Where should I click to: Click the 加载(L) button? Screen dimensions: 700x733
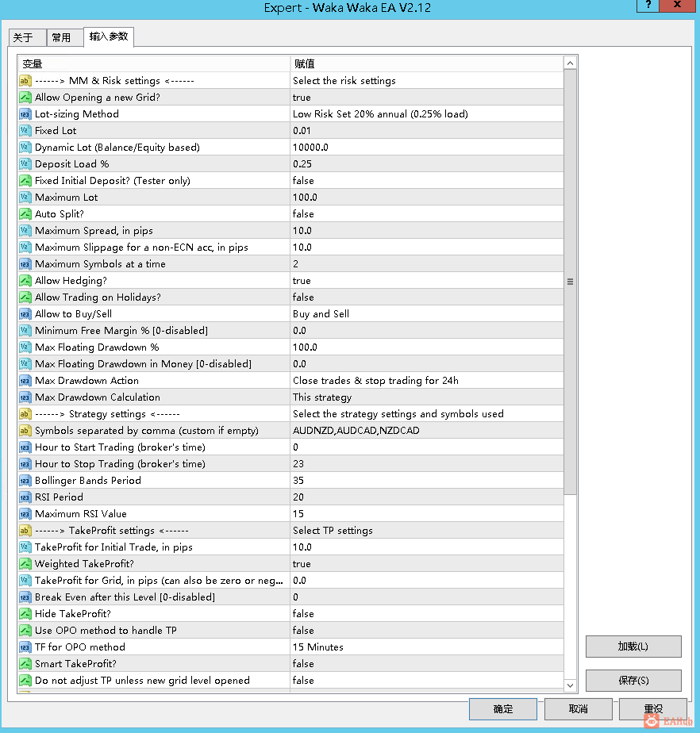point(633,647)
